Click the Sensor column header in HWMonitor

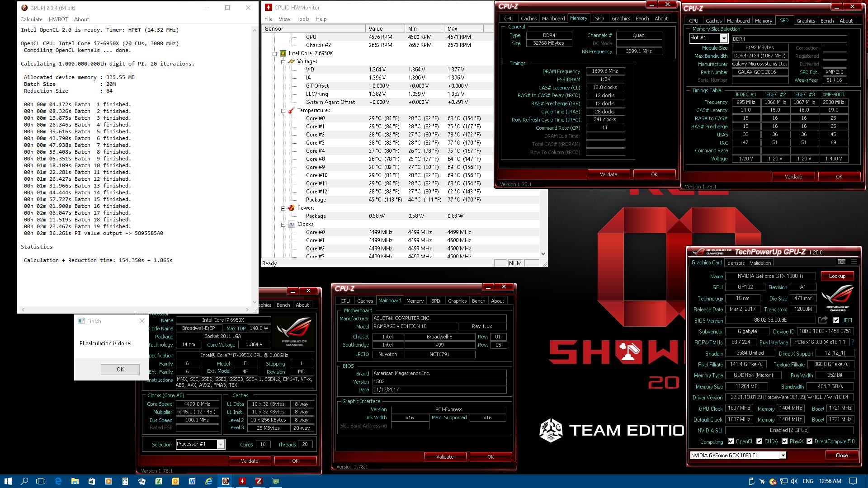313,28
